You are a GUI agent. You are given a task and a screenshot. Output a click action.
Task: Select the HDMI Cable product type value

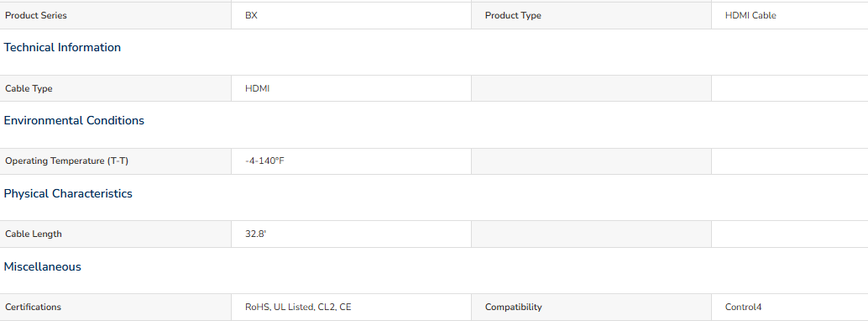point(750,15)
